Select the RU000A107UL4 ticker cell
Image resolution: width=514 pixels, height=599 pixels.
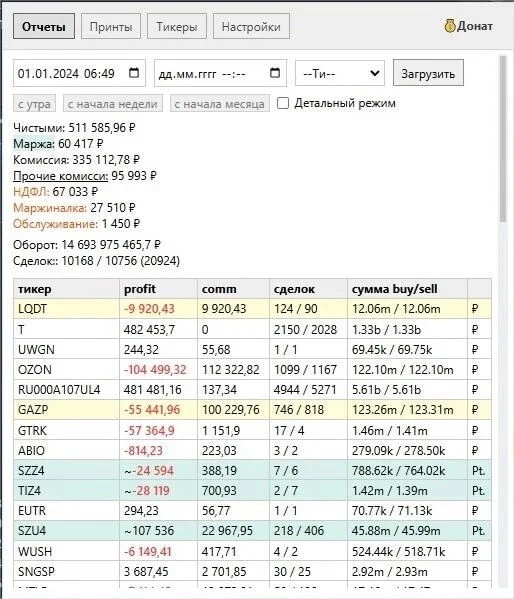coord(66,390)
